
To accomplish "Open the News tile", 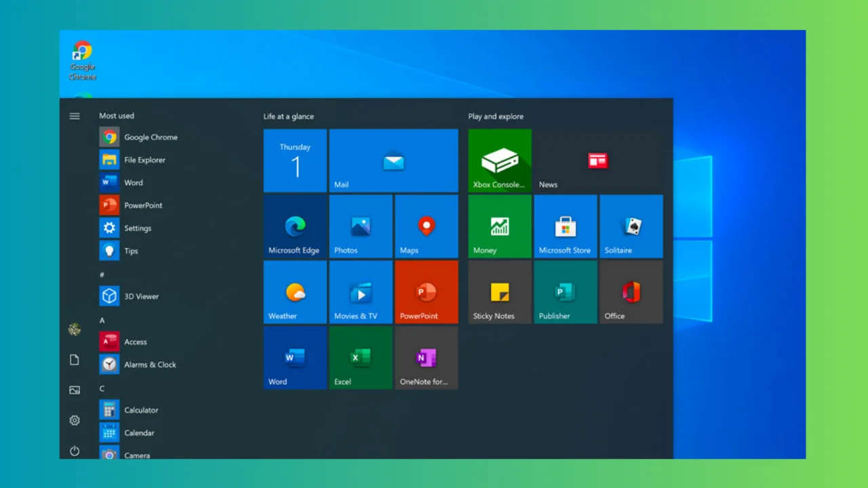I will (x=598, y=161).
